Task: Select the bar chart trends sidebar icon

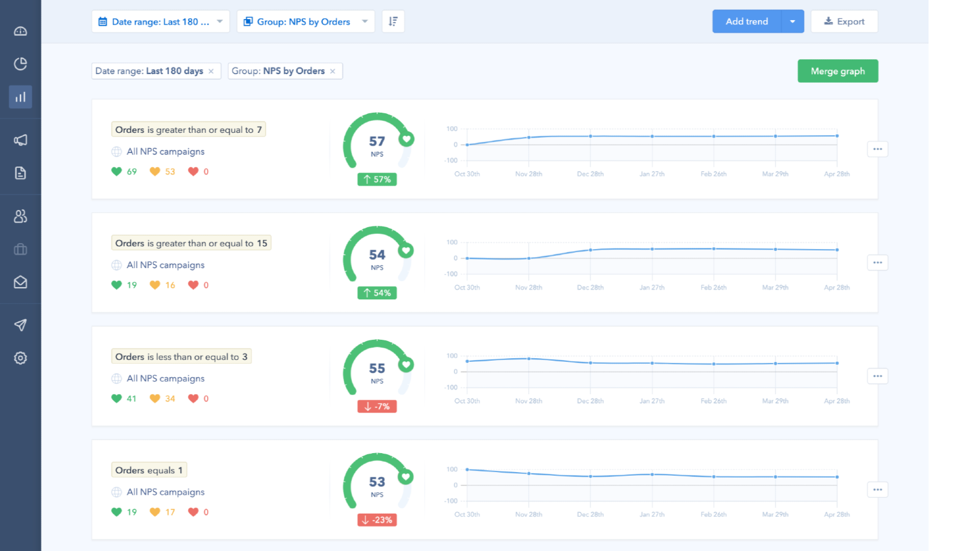Action: 20,97
